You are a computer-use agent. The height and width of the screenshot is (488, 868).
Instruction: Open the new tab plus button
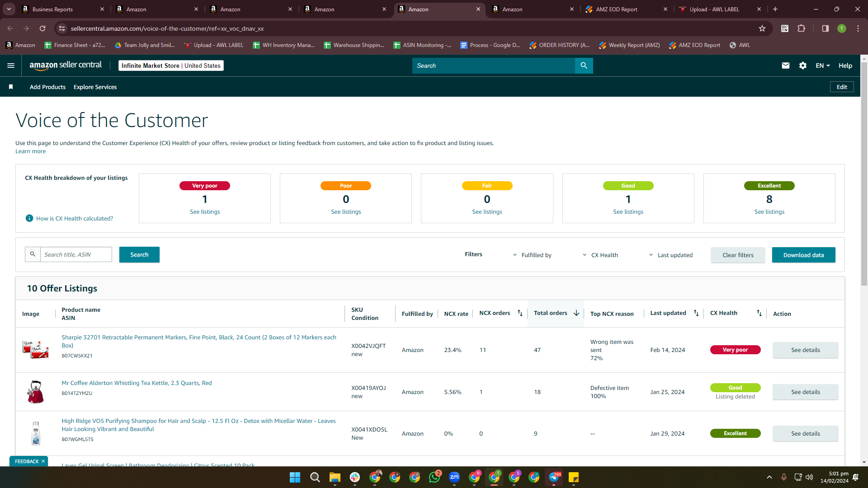click(x=775, y=9)
